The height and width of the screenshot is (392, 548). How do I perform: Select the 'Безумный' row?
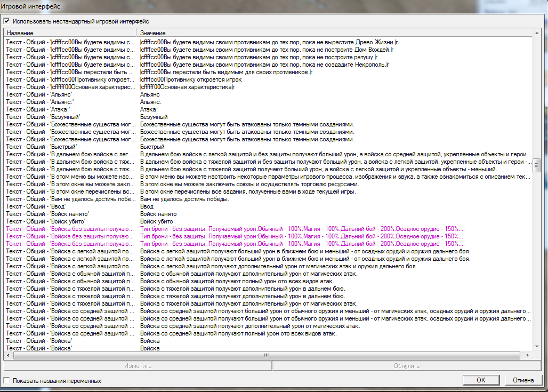pos(268,117)
